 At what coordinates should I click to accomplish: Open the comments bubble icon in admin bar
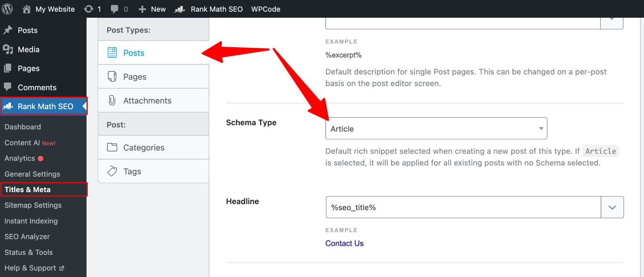click(x=115, y=9)
